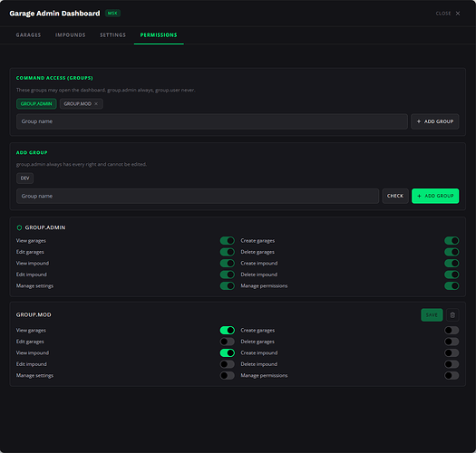Save the GROUP.MOD permissions
This screenshot has height=453, width=476.
[432, 315]
